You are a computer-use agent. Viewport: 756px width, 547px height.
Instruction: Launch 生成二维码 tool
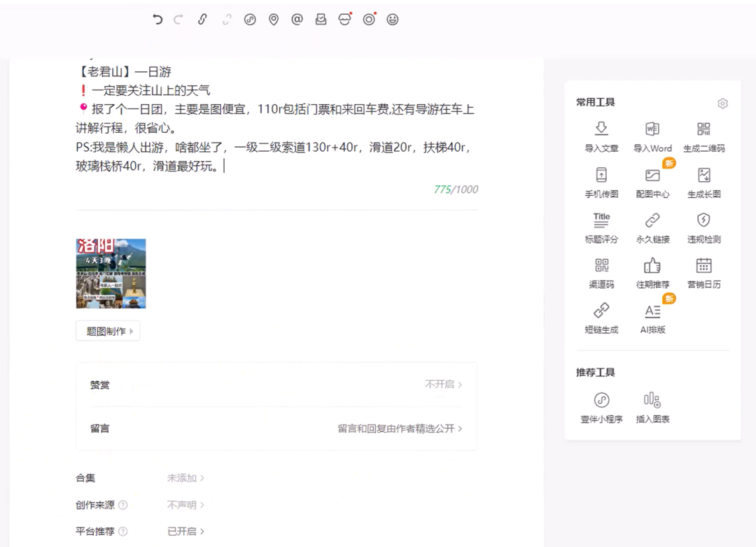pyautogui.click(x=704, y=137)
